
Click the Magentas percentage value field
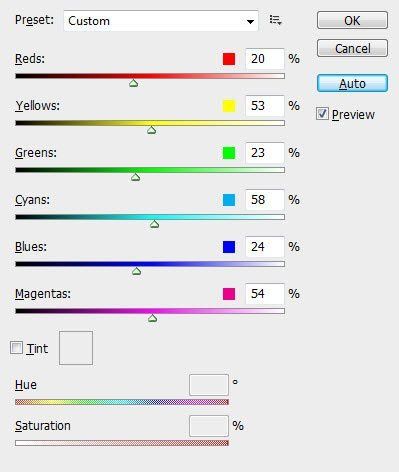(x=265, y=294)
